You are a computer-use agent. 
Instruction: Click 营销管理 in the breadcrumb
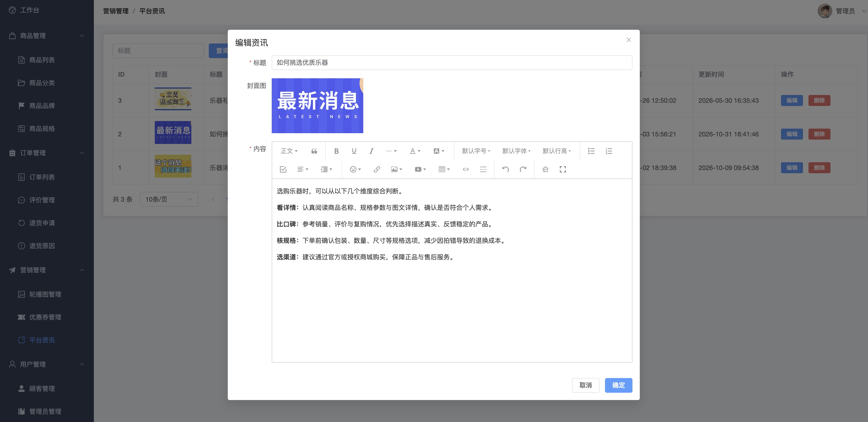pos(116,11)
